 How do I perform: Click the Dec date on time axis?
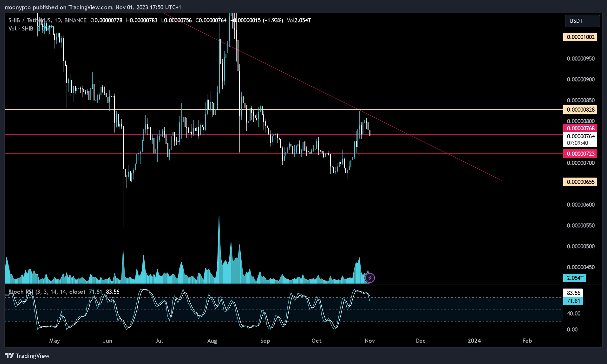[421, 341]
